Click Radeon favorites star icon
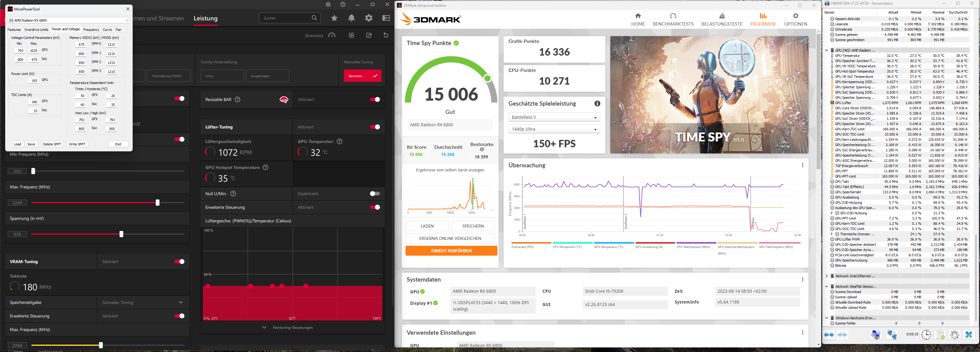Image resolution: width=980 pixels, height=352 pixels. pyautogui.click(x=334, y=18)
